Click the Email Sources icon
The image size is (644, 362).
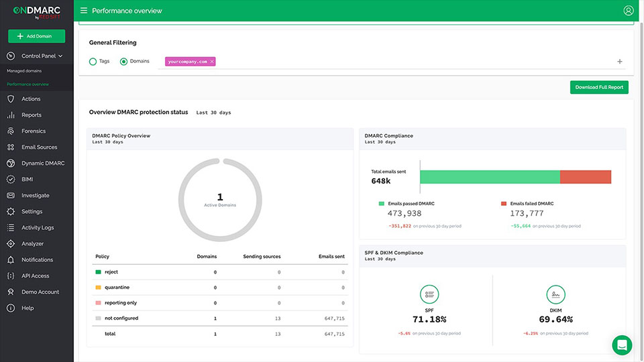(x=11, y=147)
